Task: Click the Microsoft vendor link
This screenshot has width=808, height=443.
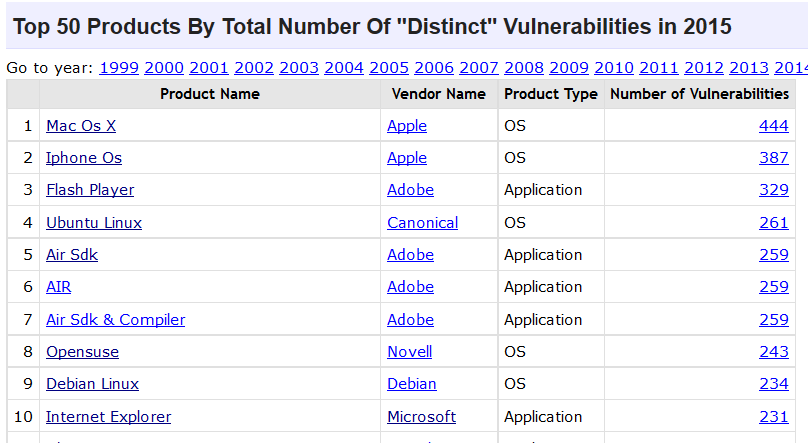Action: click(x=422, y=417)
